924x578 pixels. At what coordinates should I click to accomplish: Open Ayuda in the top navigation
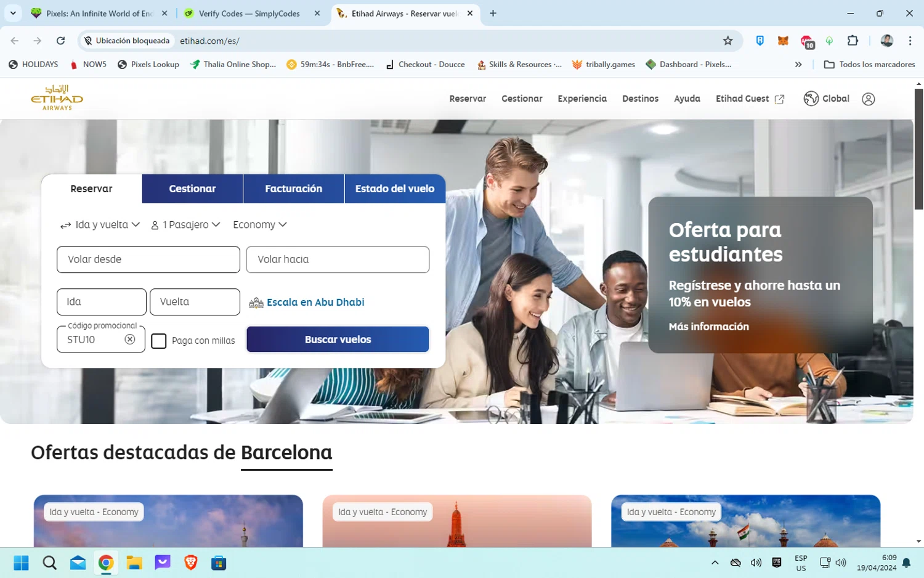click(687, 99)
